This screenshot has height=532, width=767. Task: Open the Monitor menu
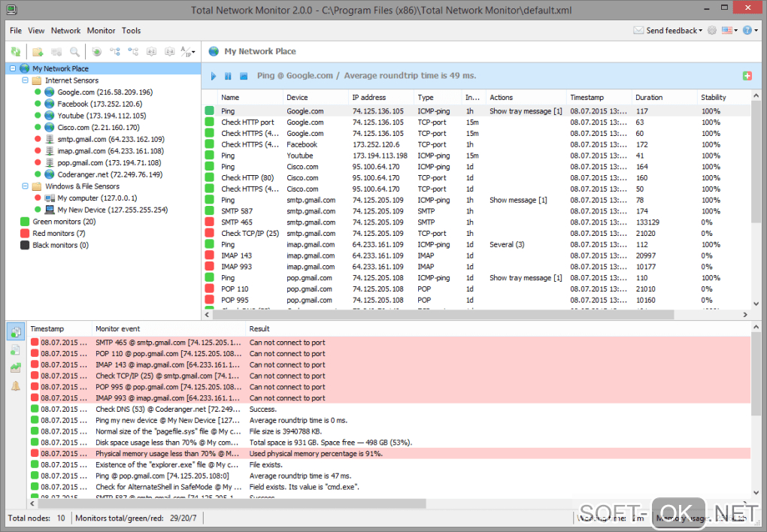pos(101,30)
